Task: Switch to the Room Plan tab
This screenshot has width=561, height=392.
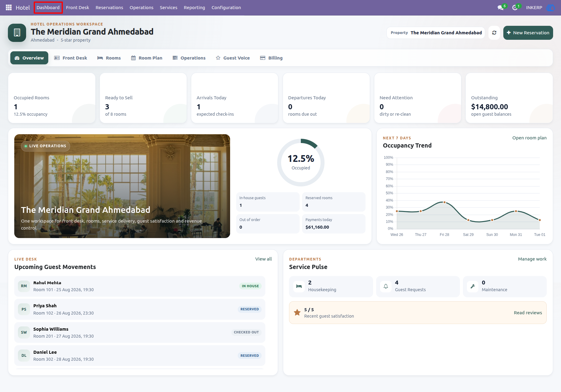Action: coord(147,58)
